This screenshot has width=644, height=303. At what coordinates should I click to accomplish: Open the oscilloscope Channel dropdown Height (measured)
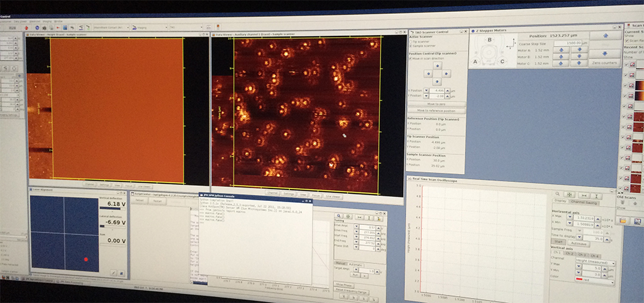coord(594,263)
